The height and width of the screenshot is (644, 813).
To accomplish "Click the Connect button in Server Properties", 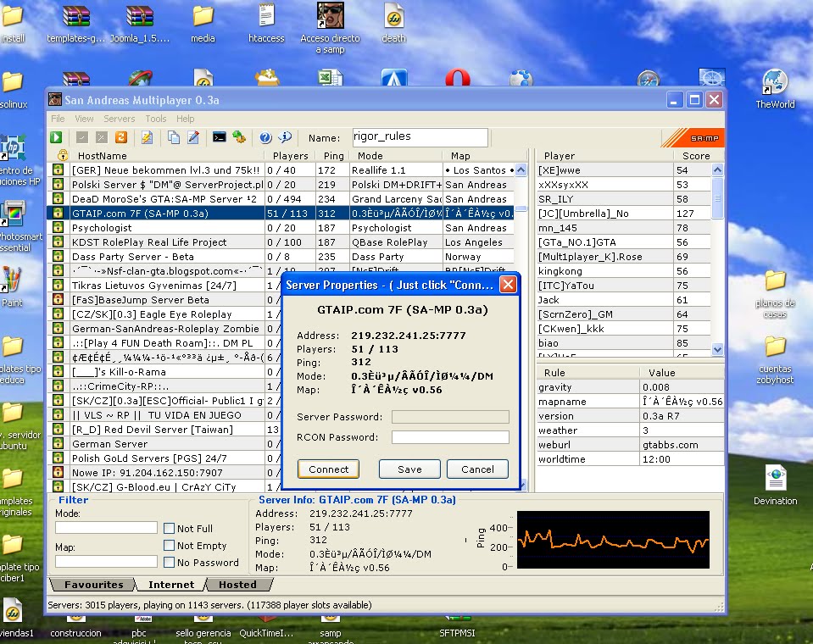I will pyautogui.click(x=329, y=469).
